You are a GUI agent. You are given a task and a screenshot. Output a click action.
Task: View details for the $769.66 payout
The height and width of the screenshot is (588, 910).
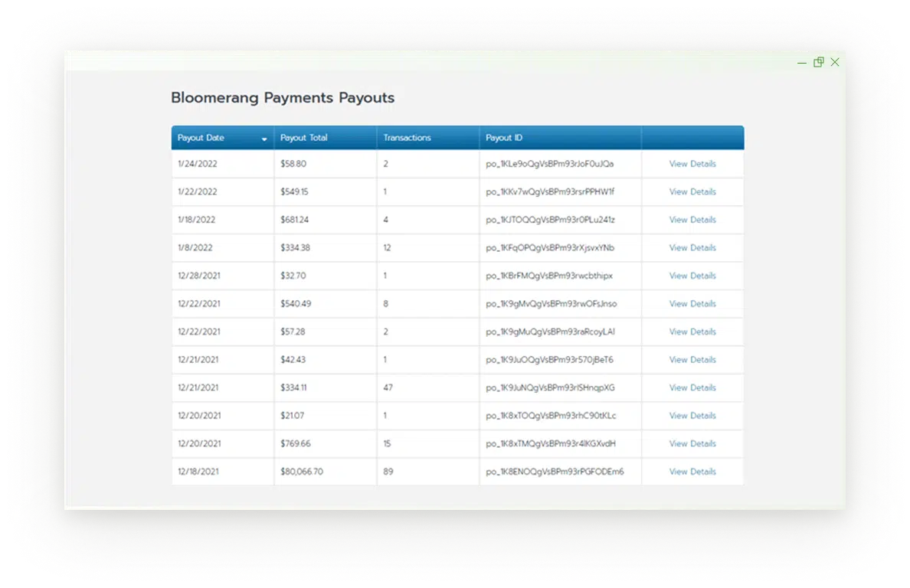[x=692, y=443]
